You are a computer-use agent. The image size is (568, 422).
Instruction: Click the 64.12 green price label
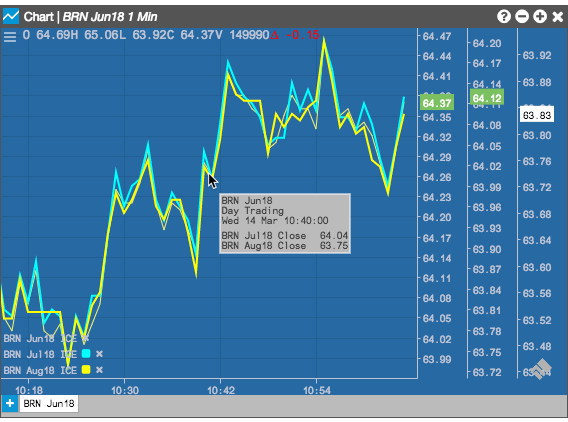(486, 98)
